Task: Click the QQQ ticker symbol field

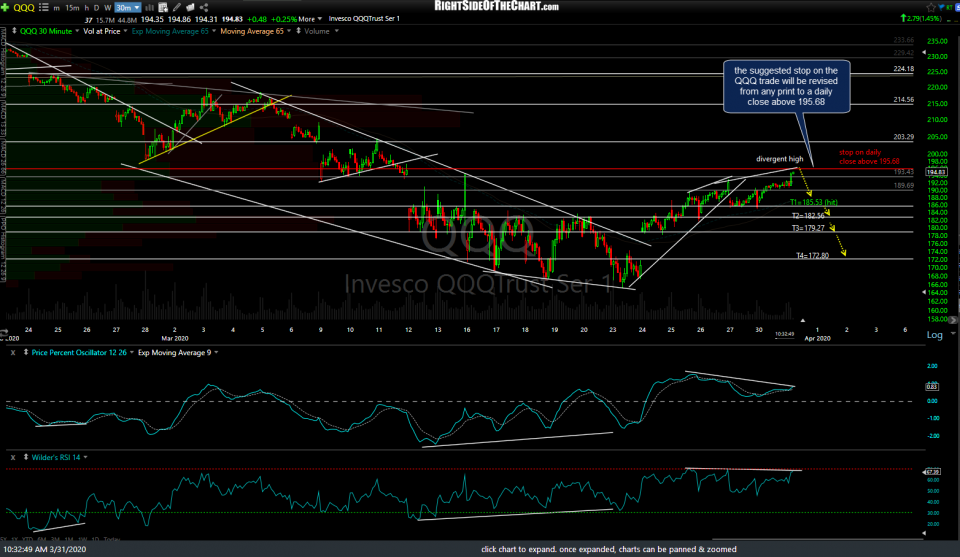Action: click(24, 7)
